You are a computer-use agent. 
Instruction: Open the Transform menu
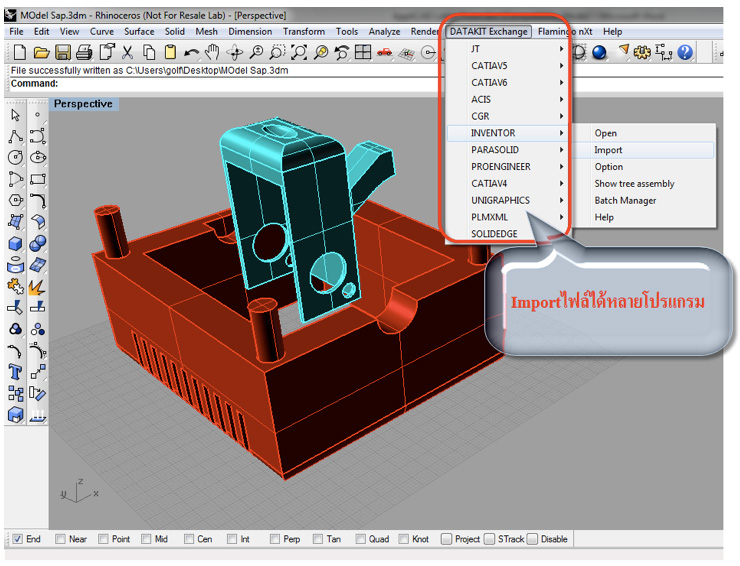304,32
